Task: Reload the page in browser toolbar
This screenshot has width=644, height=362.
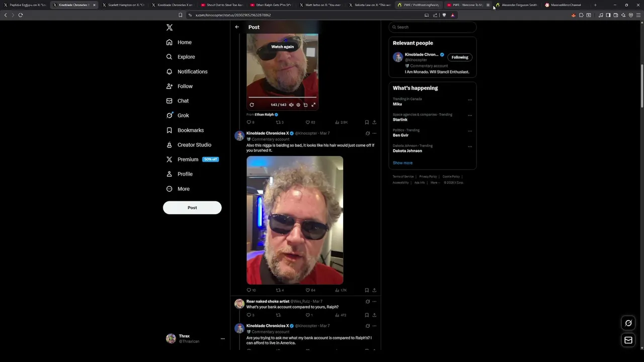Action: point(21,15)
